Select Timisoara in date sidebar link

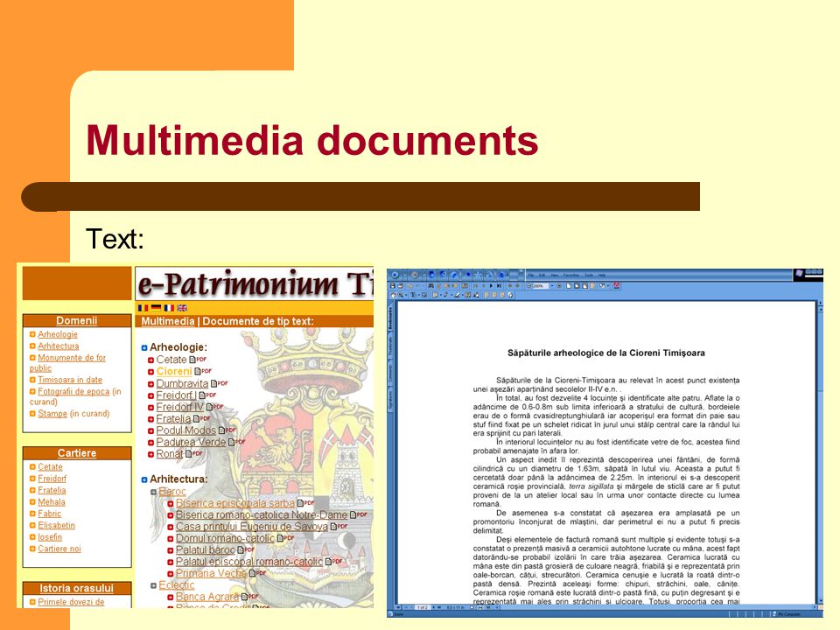[x=70, y=380]
